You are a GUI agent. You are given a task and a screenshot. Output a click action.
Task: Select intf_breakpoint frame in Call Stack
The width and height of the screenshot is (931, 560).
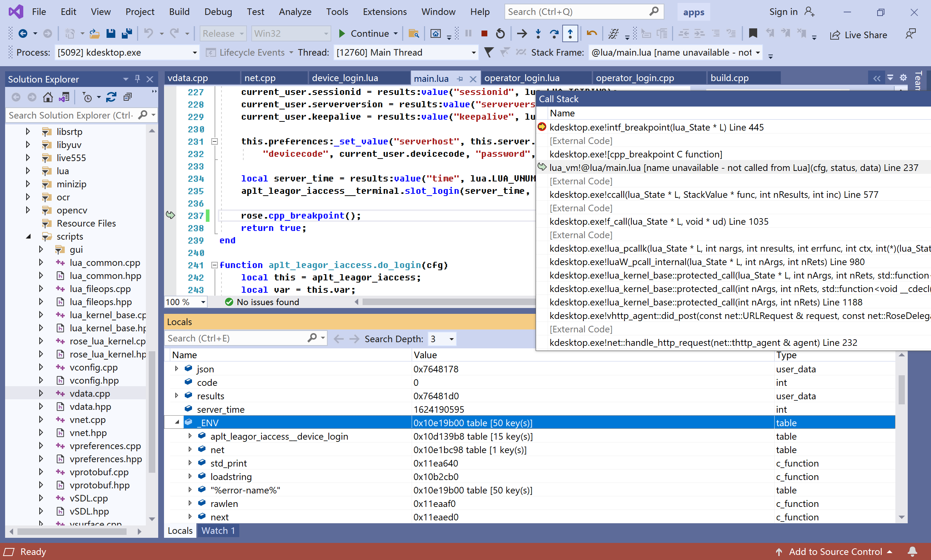(656, 127)
